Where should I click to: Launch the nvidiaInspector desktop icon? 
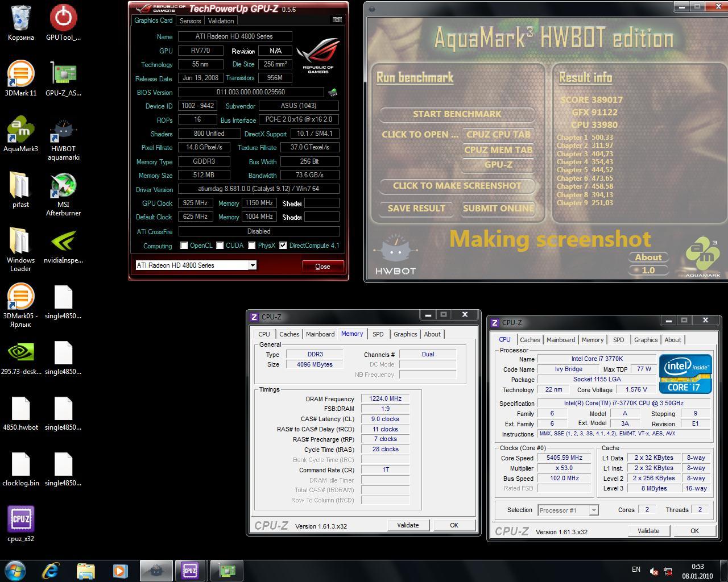[x=63, y=246]
